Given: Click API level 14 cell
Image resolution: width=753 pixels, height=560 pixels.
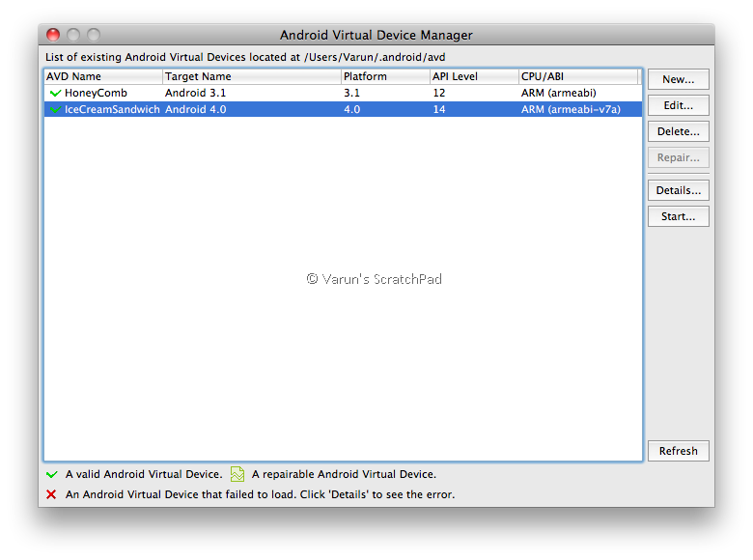Looking at the screenshot, I should click(x=439, y=109).
